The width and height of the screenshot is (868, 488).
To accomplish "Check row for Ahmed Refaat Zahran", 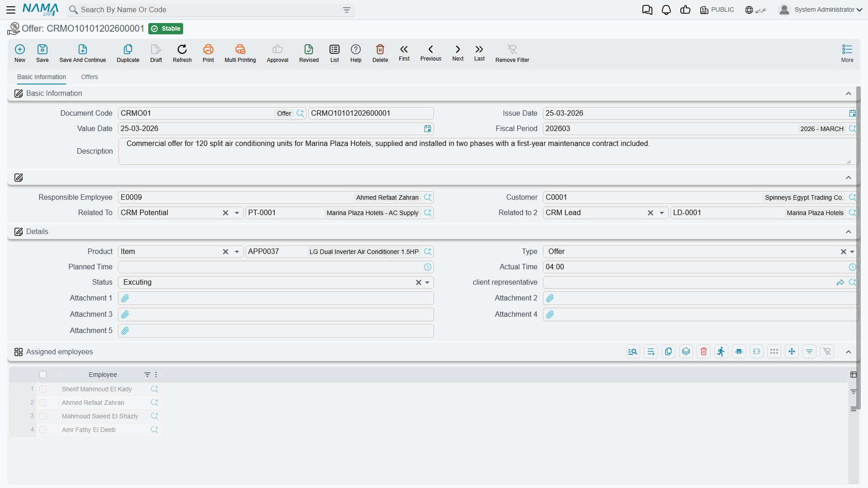I will [43, 403].
